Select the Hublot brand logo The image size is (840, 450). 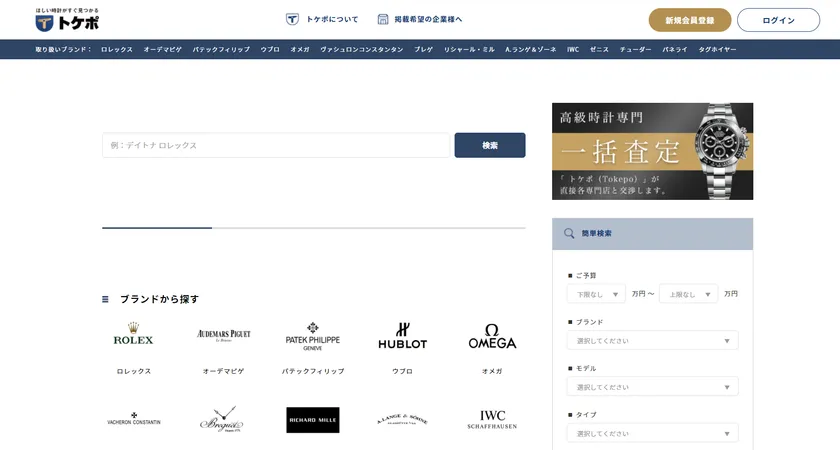pos(402,336)
